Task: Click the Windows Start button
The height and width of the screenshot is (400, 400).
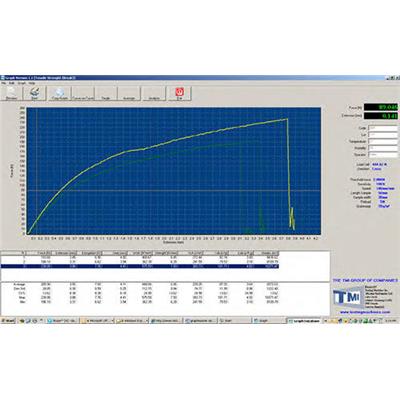Action: click(x=7, y=321)
